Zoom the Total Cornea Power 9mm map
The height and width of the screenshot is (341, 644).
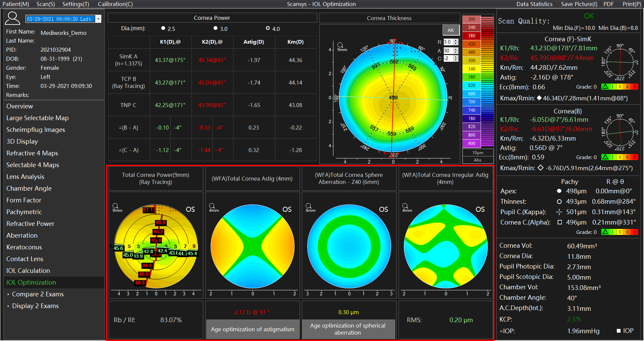115,206
